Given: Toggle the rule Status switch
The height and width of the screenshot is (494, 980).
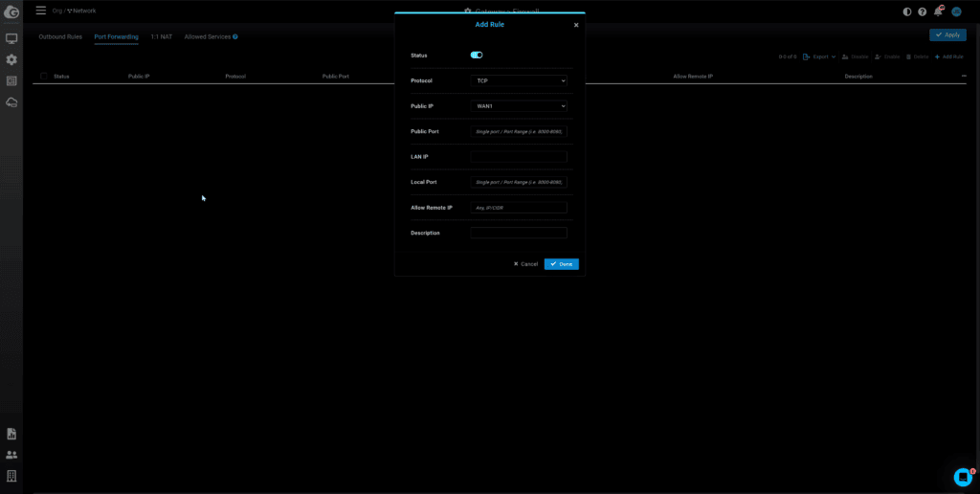Looking at the screenshot, I should (477, 56).
